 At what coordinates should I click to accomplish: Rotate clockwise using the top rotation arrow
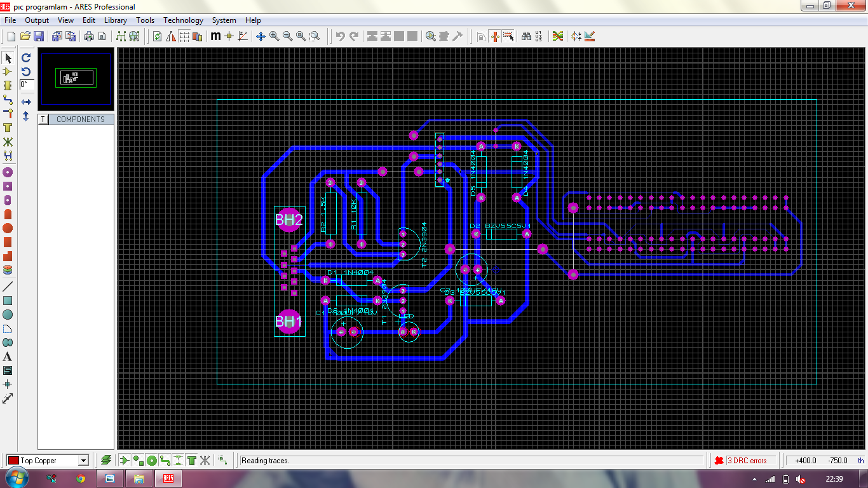[x=26, y=57]
